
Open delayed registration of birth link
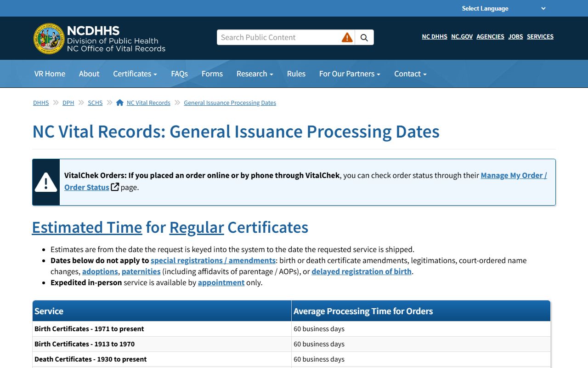coord(362,271)
